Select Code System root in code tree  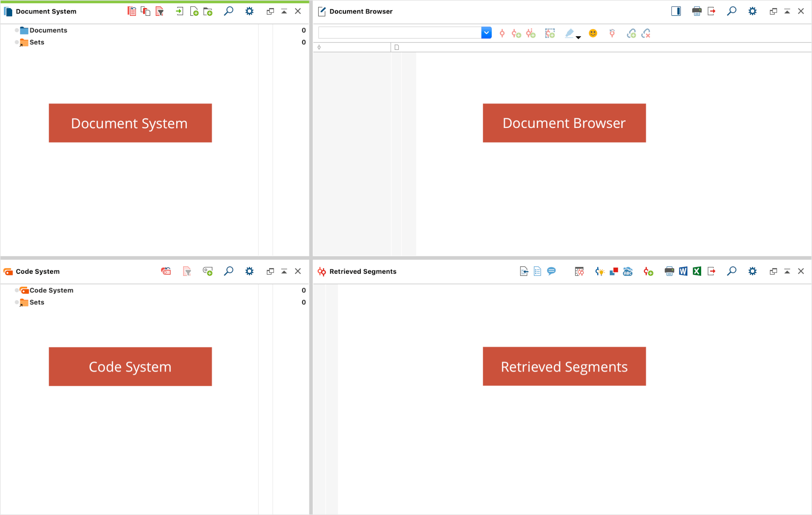pos(51,290)
